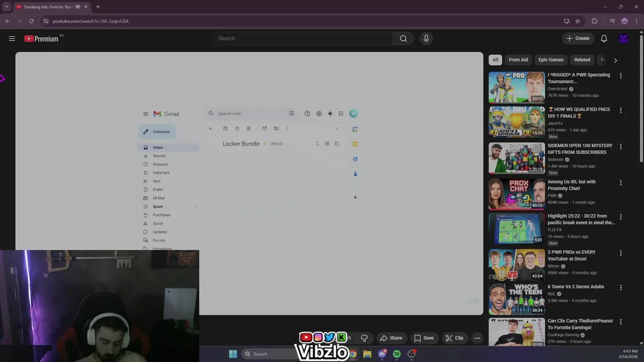The image size is (644, 362).
Task: Open 6 Teens Vs 2 Secret Adults thumbnail
Action: point(517,300)
